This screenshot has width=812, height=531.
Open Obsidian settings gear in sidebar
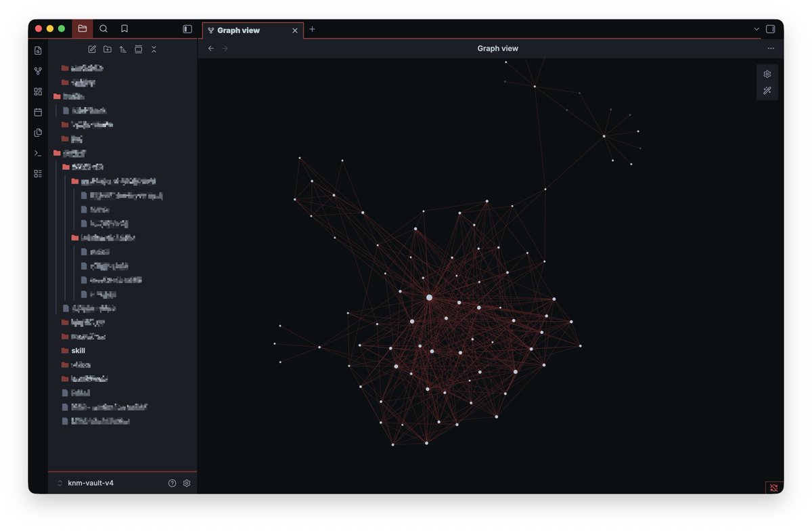click(187, 483)
